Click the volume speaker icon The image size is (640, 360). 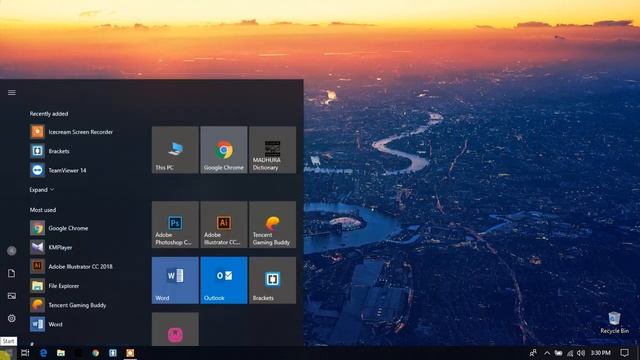tap(581, 353)
